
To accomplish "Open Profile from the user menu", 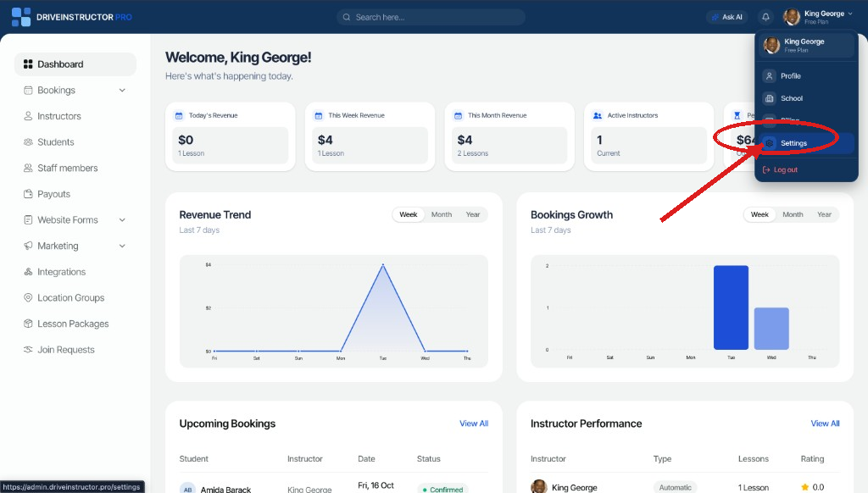I will (x=807, y=75).
